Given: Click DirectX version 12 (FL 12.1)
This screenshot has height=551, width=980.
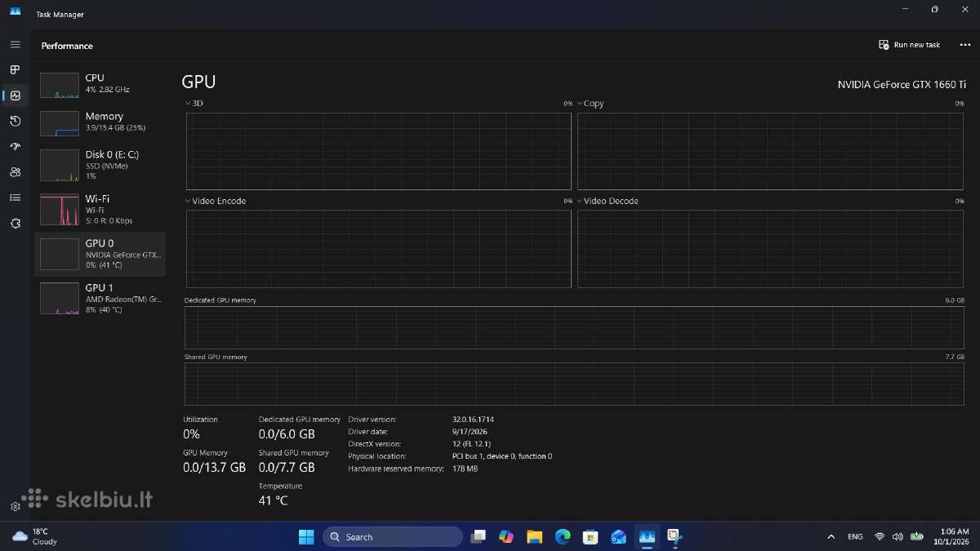Looking at the screenshot, I should (471, 444).
